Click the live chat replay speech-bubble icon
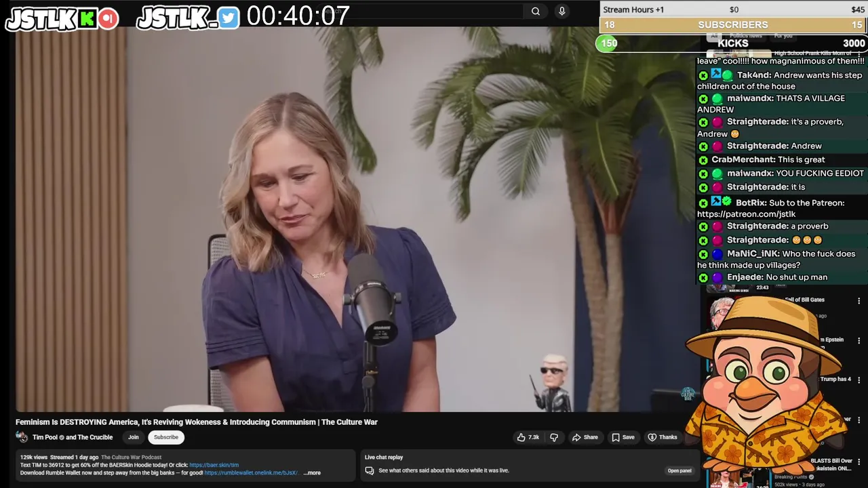The image size is (868, 488). tap(370, 470)
